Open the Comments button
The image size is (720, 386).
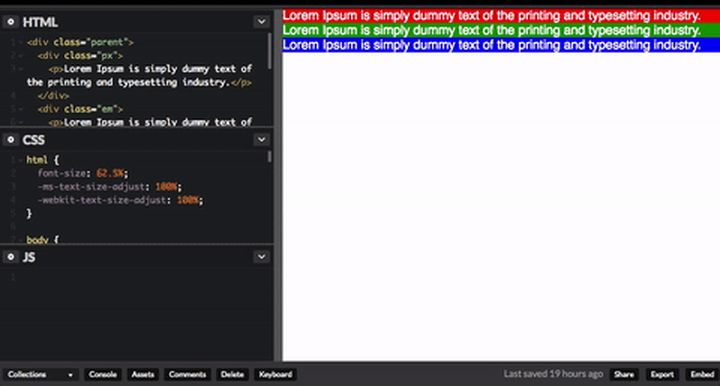coord(187,375)
